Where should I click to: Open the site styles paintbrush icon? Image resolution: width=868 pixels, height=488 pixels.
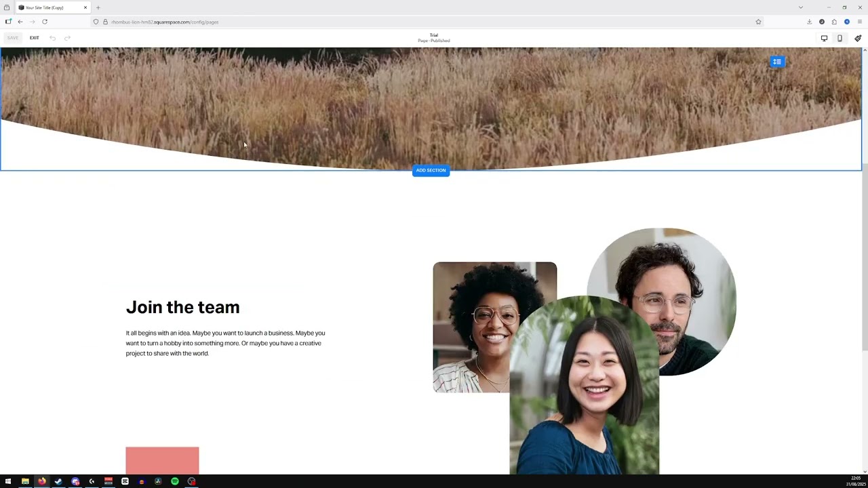tap(858, 38)
